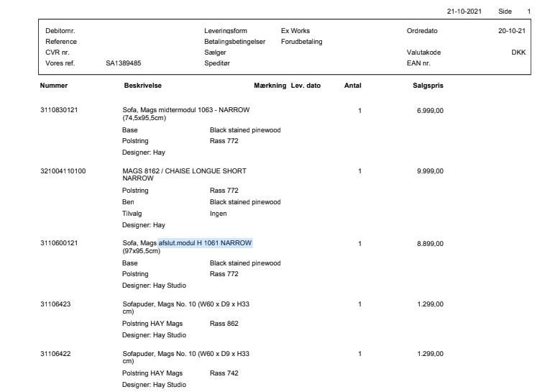The width and height of the screenshot is (550, 392).
Task: Click item number "321004110100"
Action: 63,171
